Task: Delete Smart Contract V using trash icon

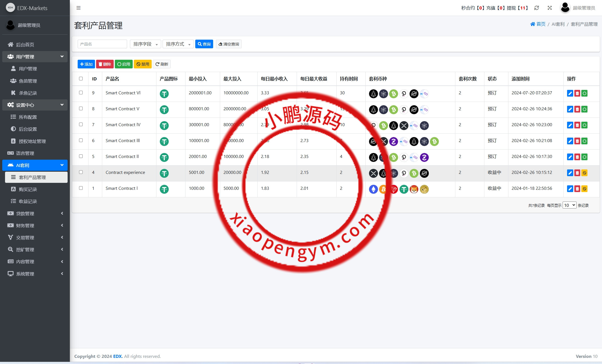Action: coord(577,109)
